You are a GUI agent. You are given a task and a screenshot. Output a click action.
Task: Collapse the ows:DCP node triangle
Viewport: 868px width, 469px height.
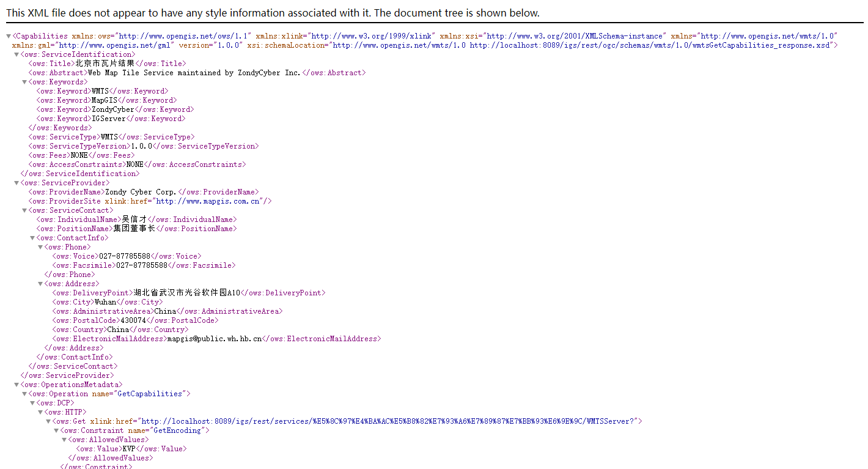click(x=32, y=403)
